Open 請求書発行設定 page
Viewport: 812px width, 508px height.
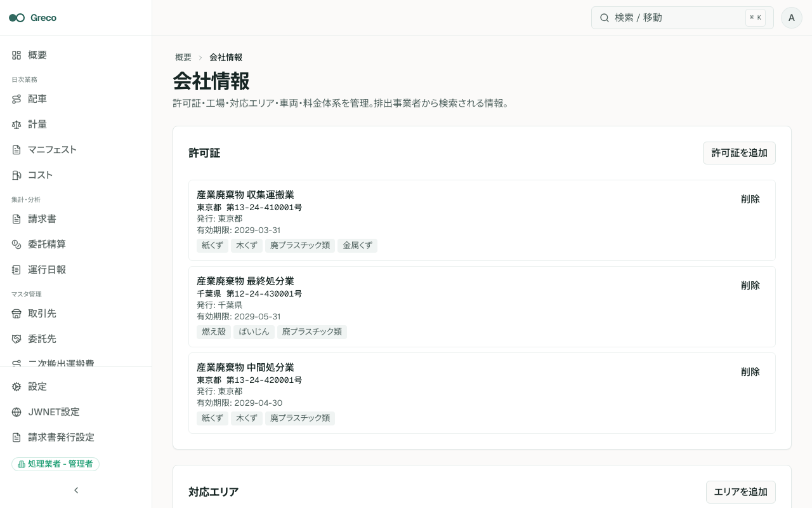tap(76, 438)
